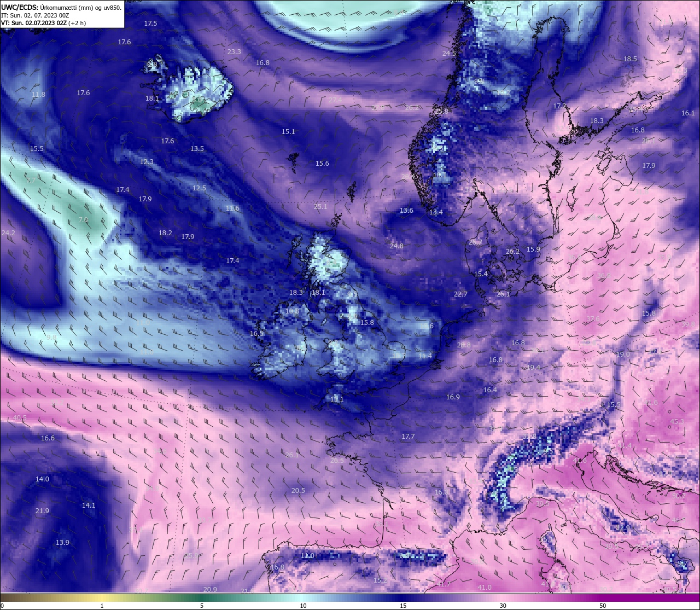Click the 14.0 value label
700x610 pixels.
[x=42, y=479]
